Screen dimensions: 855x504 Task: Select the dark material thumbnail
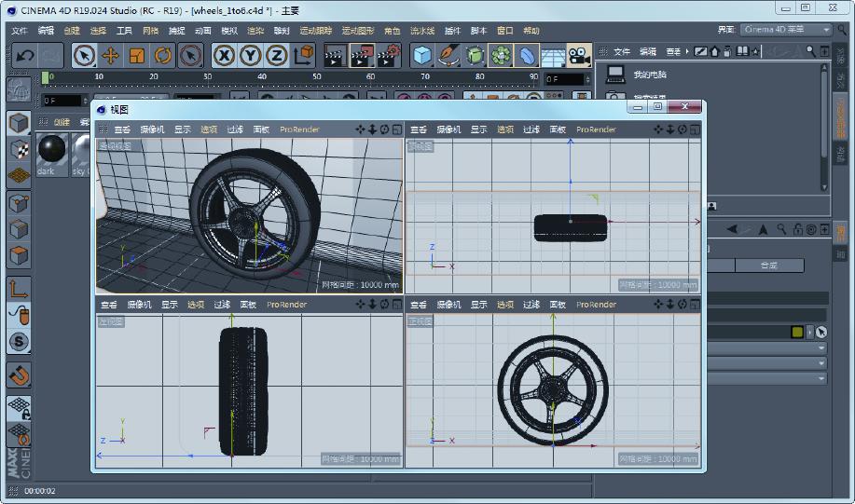point(51,150)
